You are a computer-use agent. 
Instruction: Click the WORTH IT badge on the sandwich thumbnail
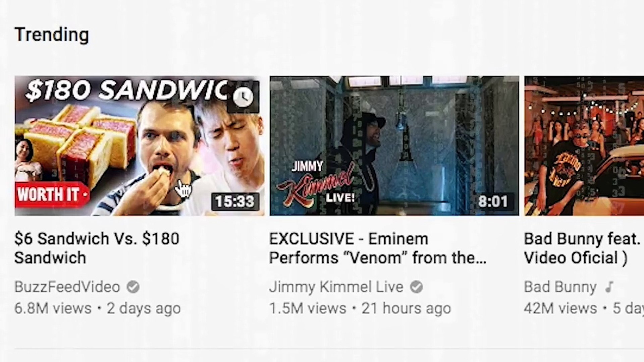pyautogui.click(x=52, y=194)
